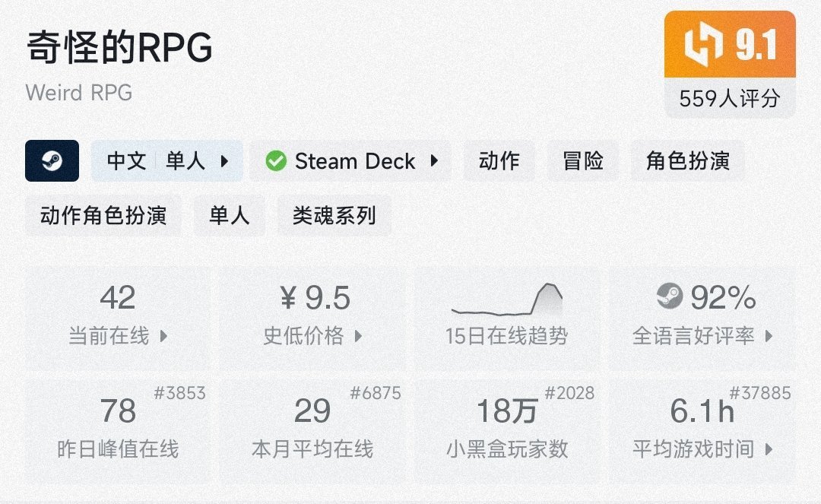Image resolution: width=821 pixels, height=504 pixels.
Task: Expand the 全语言好评率 arrow
Action: (x=769, y=336)
